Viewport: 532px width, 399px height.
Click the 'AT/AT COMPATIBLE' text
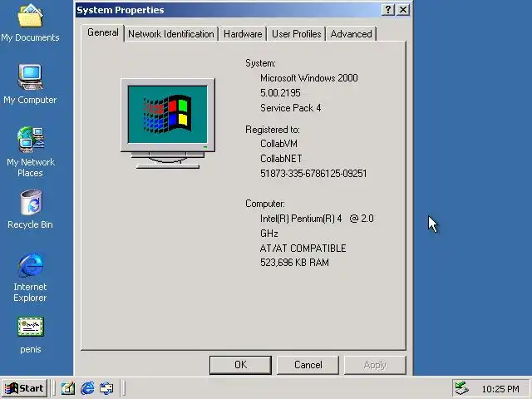tap(303, 249)
